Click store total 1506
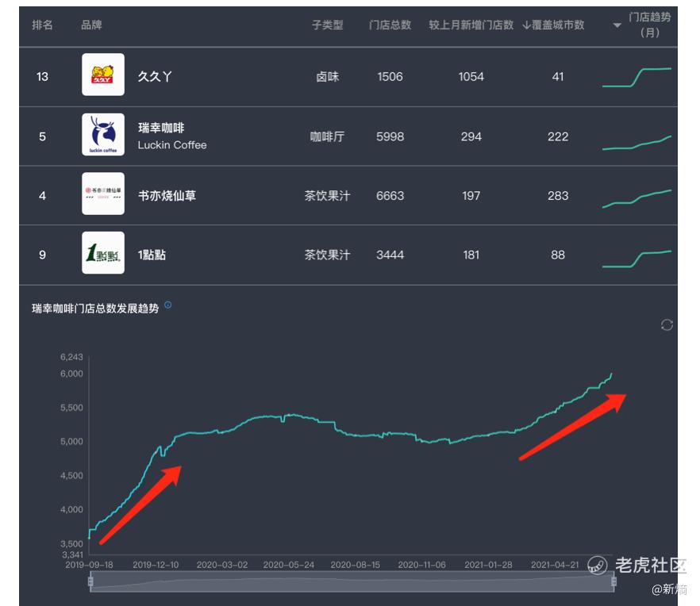700x606 pixels. pyautogui.click(x=390, y=77)
